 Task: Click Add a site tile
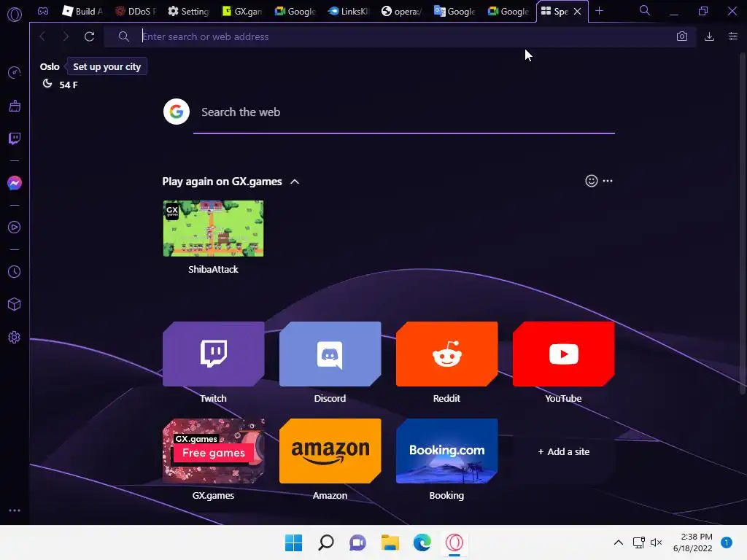tap(564, 451)
